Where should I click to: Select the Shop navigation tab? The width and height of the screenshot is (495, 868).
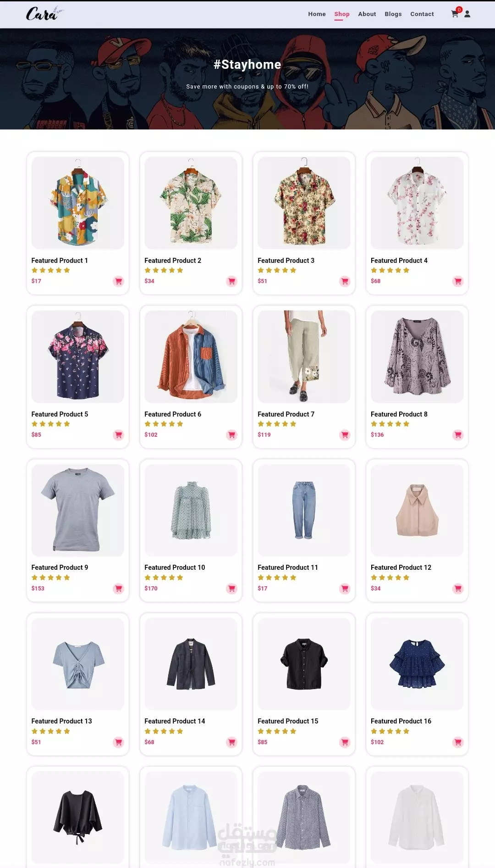(341, 14)
